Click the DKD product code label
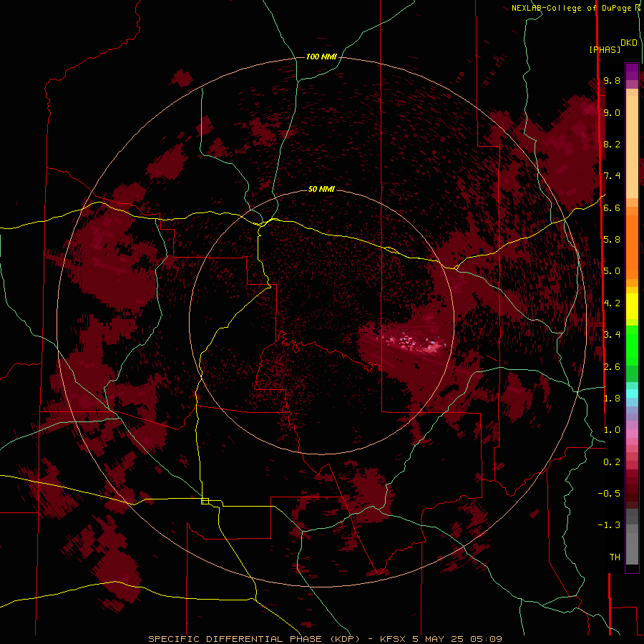Screen dimensions: 644x644 (x=629, y=43)
